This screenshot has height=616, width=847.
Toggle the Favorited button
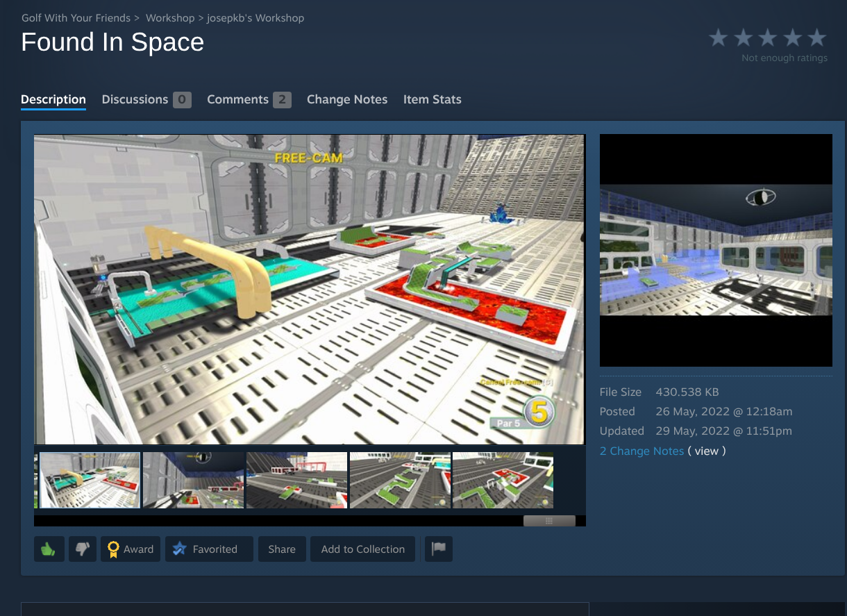pyautogui.click(x=209, y=549)
